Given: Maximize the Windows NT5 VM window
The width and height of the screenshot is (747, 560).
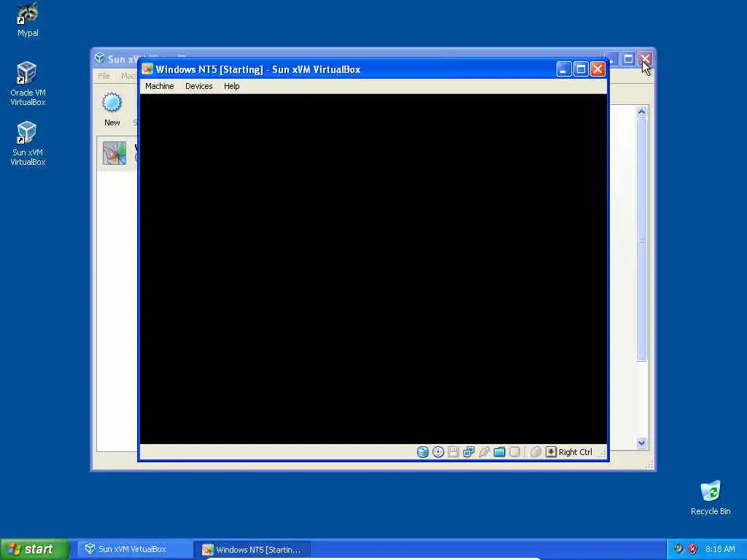Looking at the screenshot, I should 581,69.
